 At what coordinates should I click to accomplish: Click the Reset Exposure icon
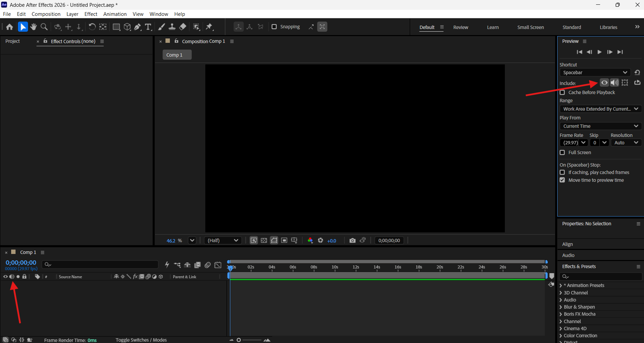(320, 240)
